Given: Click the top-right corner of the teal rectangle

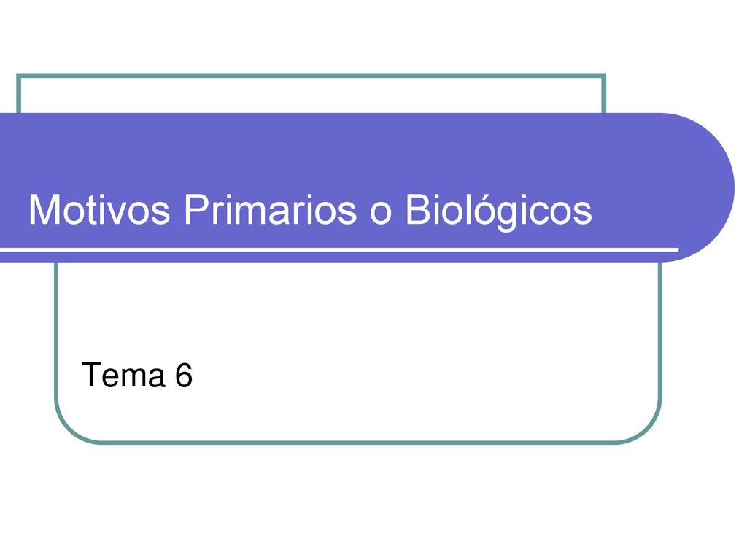Looking at the screenshot, I should click(x=603, y=76).
